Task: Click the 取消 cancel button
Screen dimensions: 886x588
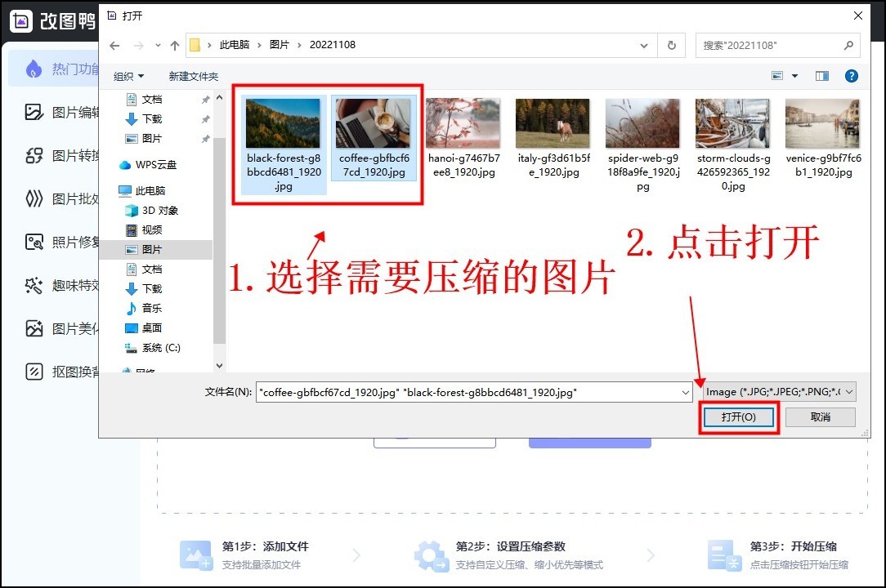Action: click(820, 416)
